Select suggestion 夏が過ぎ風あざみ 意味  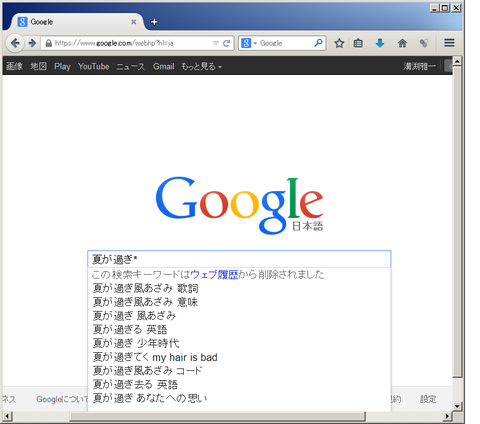(239, 302)
